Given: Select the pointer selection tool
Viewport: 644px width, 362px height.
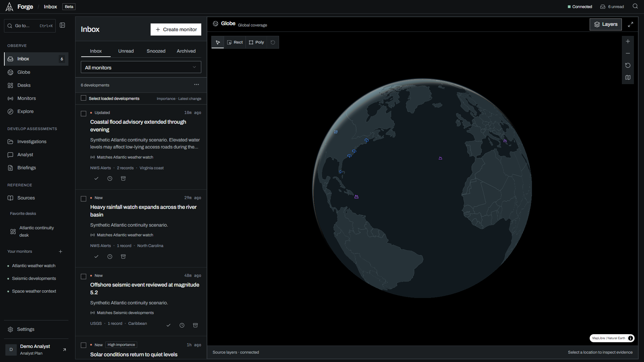Looking at the screenshot, I should [x=218, y=42].
